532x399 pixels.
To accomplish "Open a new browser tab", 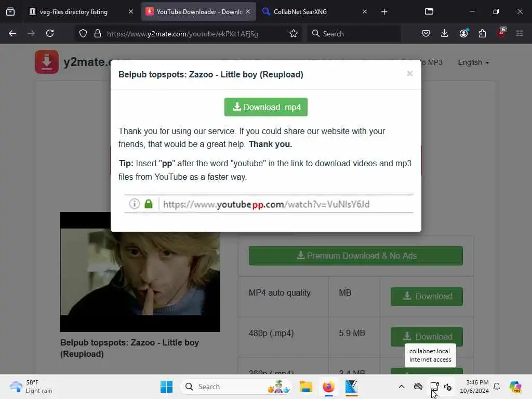I will pos(384,12).
